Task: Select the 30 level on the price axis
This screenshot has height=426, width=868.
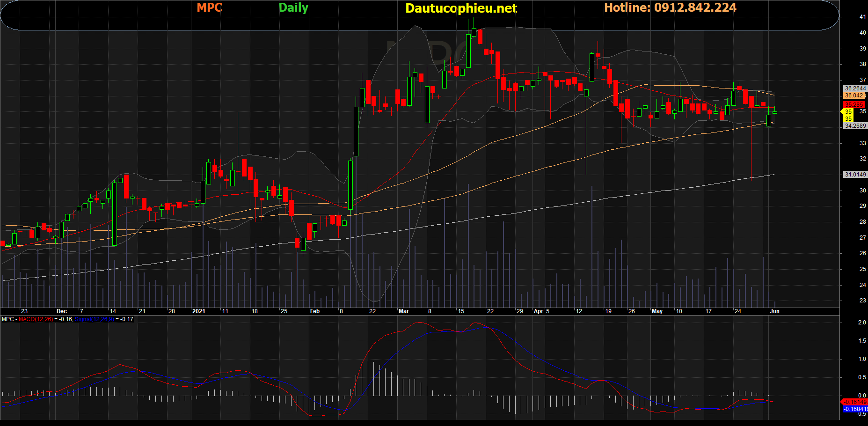Action: [862, 191]
